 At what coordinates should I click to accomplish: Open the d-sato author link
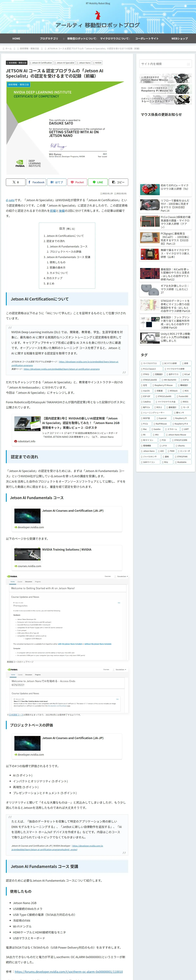coord(10,200)
